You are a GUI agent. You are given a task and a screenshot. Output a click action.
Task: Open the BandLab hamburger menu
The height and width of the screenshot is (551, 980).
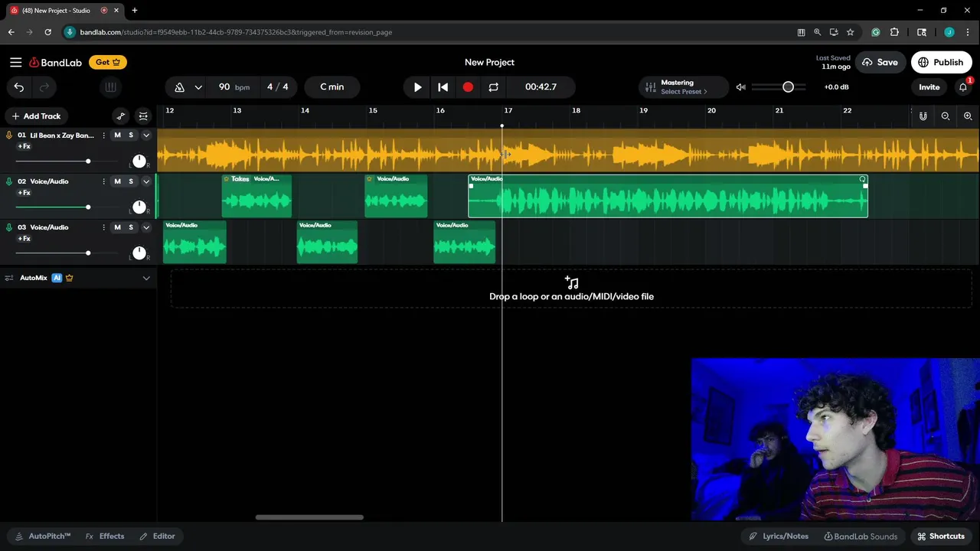pos(15,62)
